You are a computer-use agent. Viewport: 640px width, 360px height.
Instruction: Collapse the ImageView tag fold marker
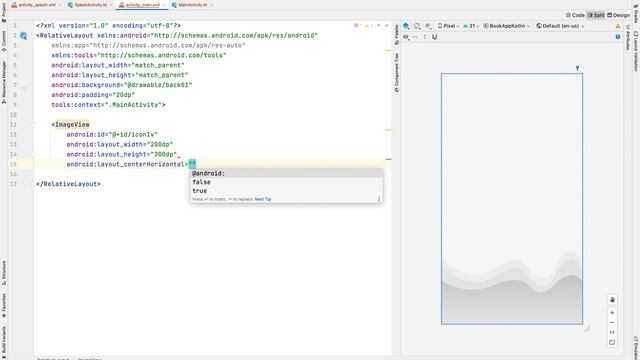pos(33,124)
